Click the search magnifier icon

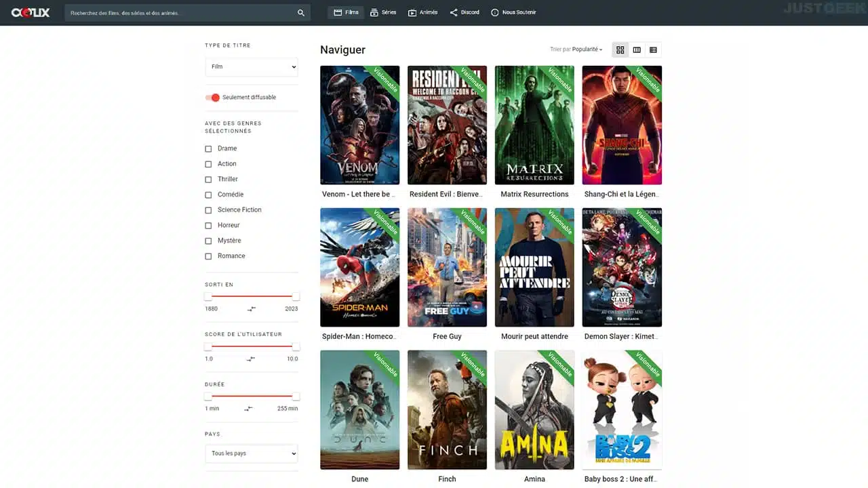point(301,12)
